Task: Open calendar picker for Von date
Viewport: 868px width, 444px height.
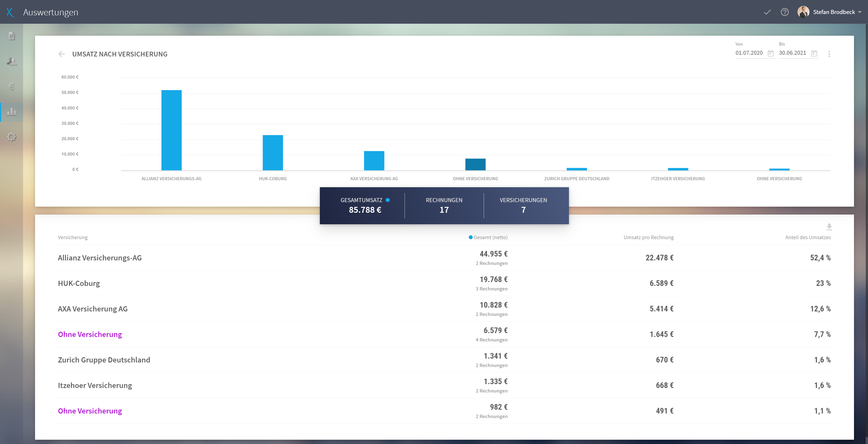Action: [x=770, y=53]
